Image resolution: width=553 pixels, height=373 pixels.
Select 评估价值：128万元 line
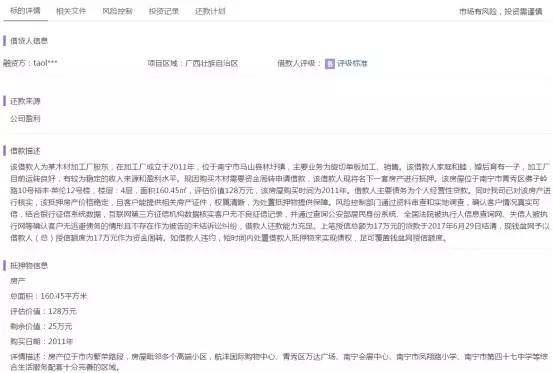click(x=43, y=311)
